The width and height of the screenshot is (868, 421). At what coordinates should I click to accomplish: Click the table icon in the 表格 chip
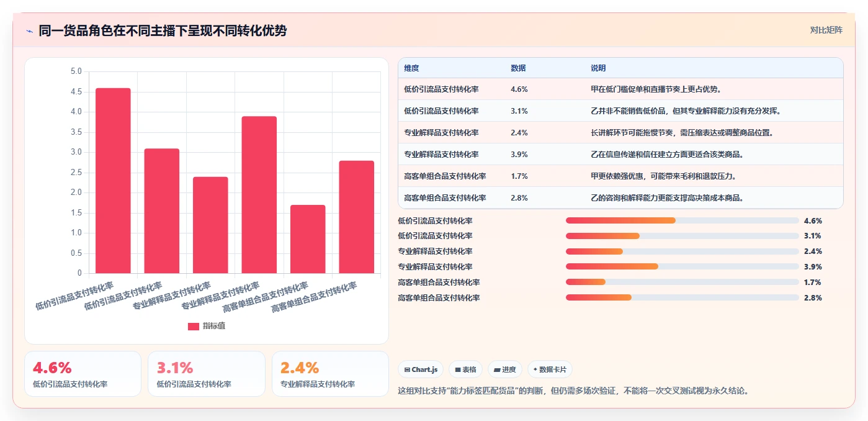click(458, 369)
